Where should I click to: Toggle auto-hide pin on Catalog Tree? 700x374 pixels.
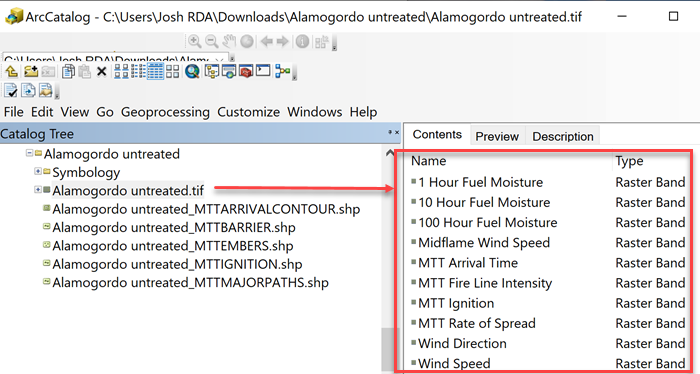point(390,132)
